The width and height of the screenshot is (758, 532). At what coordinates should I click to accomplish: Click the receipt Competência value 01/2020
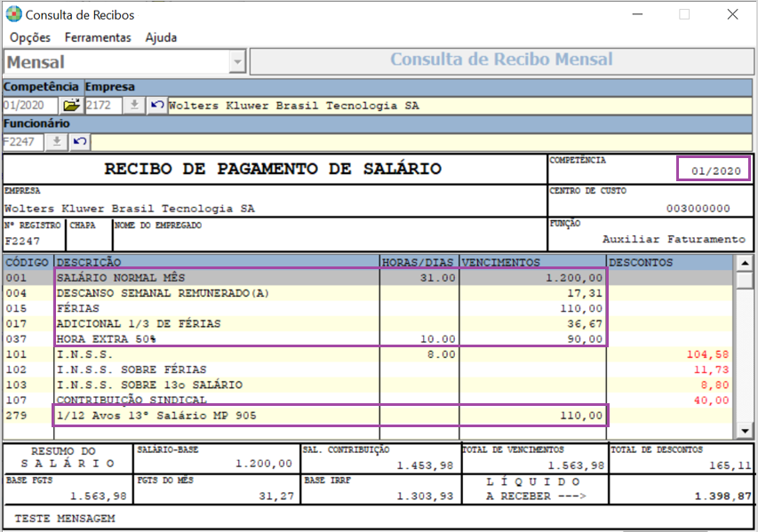pos(715,171)
